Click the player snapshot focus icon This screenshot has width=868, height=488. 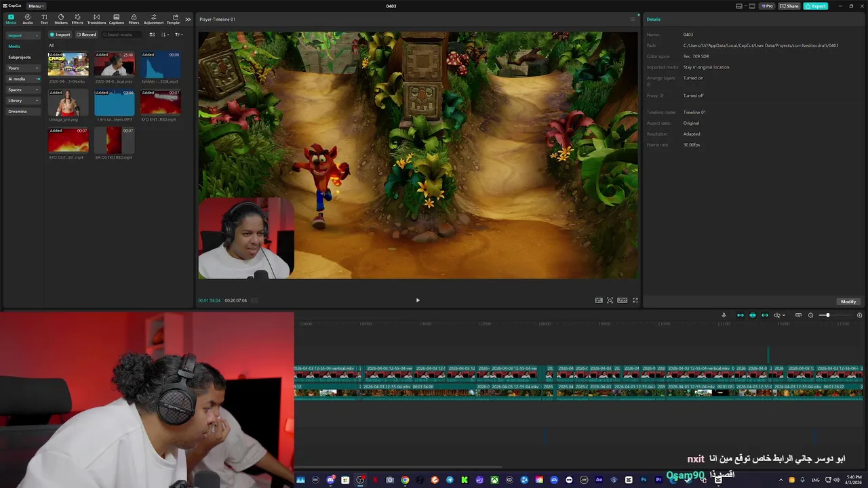[x=610, y=300]
